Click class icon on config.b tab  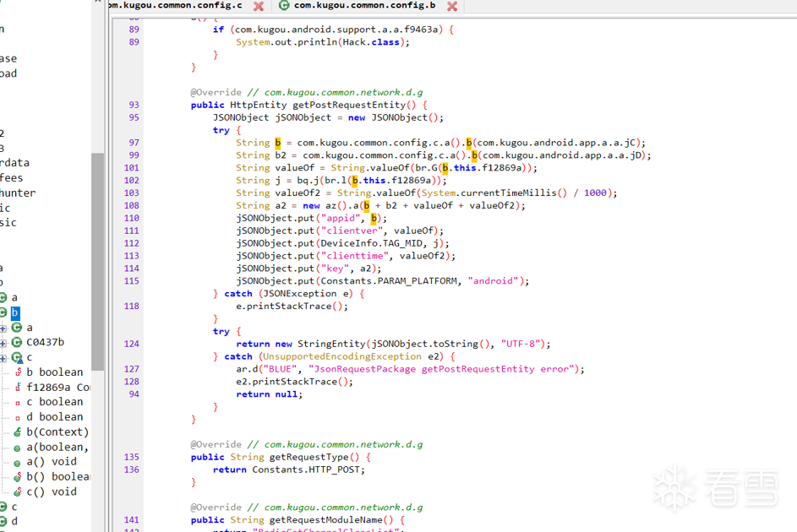pyautogui.click(x=284, y=6)
